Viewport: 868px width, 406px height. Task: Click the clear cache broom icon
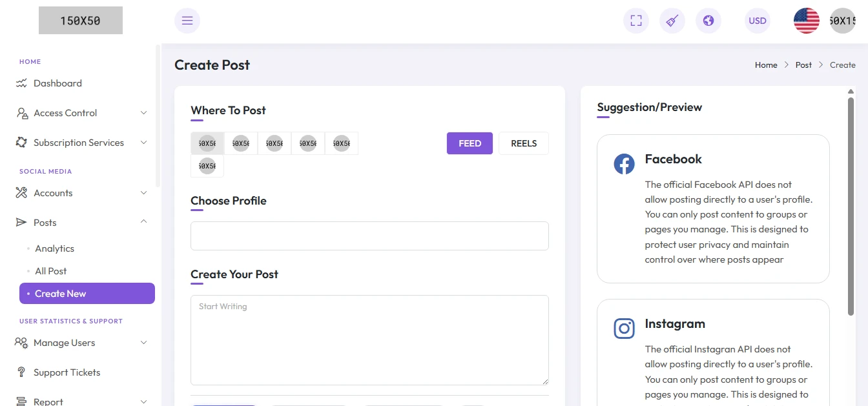672,21
